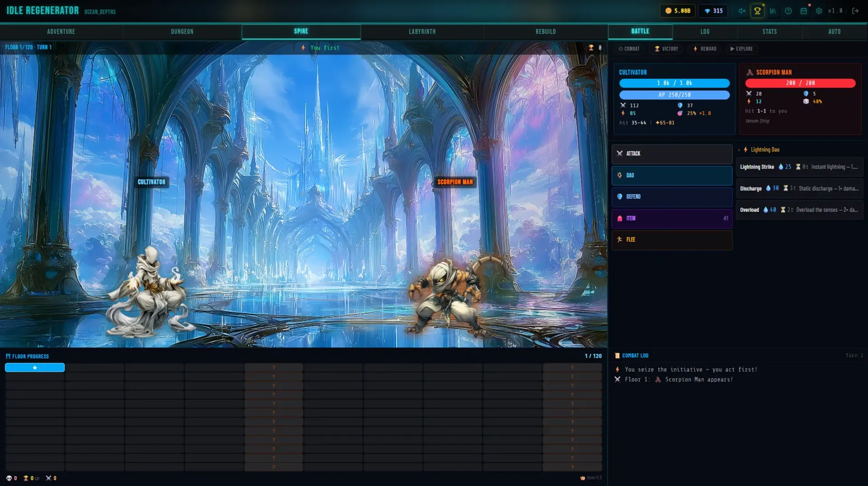Click the 'Floor 1/120 · Turn 1' label
The height and width of the screenshot is (486, 868).
[28, 47]
